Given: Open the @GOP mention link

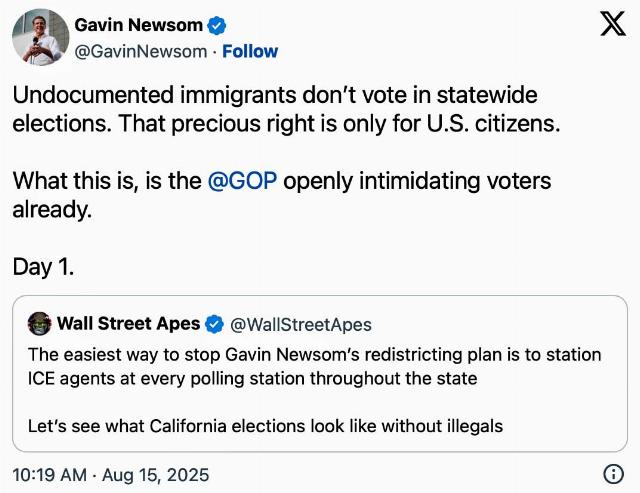Looking at the screenshot, I should [x=242, y=181].
